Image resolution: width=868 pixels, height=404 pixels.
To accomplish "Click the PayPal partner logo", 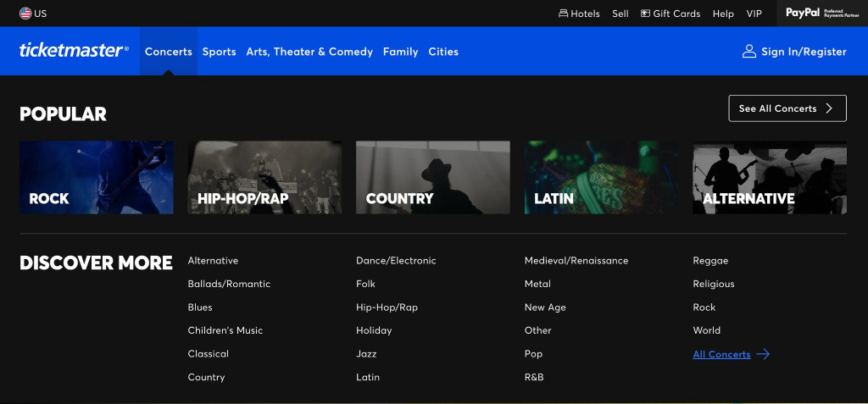I will [x=822, y=14].
